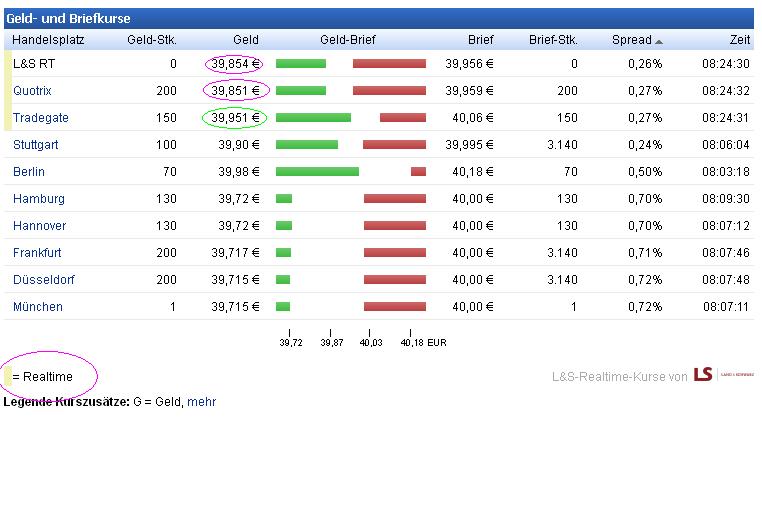Click the Hannover exchange link
Image resolution: width=762 pixels, height=512 pixels.
tap(40, 226)
